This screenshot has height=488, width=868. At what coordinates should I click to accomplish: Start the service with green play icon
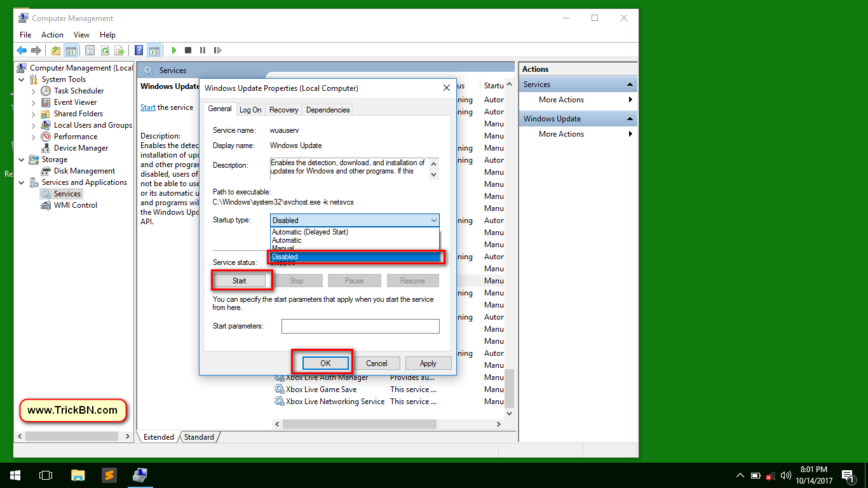coord(173,50)
